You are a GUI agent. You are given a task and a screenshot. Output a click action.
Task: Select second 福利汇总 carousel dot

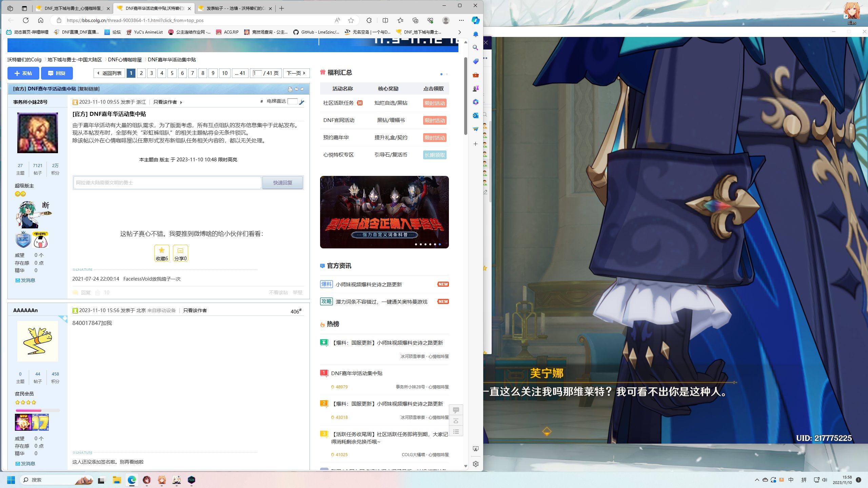click(x=447, y=74)
